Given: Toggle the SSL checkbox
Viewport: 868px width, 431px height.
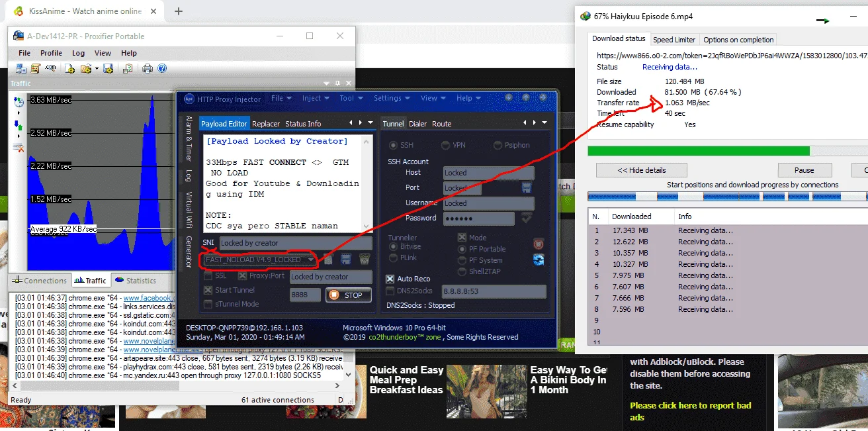Looking at the screenshot, I should (x=208, y=276).
